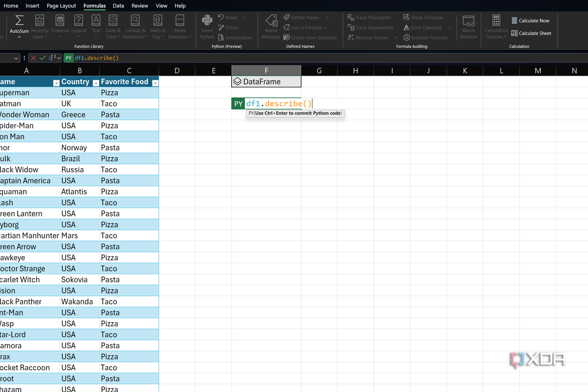588x392 pixels.
Task: Cancel the formula entry with the X
Action: click(33, 58)
